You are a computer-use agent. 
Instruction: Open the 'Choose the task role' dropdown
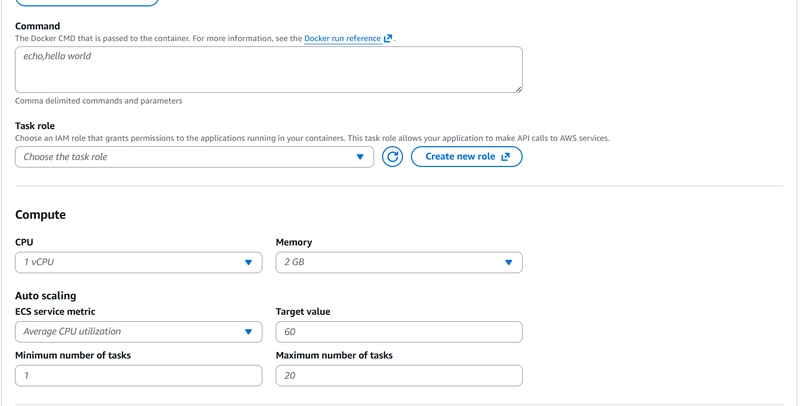[x=190, y=157]
